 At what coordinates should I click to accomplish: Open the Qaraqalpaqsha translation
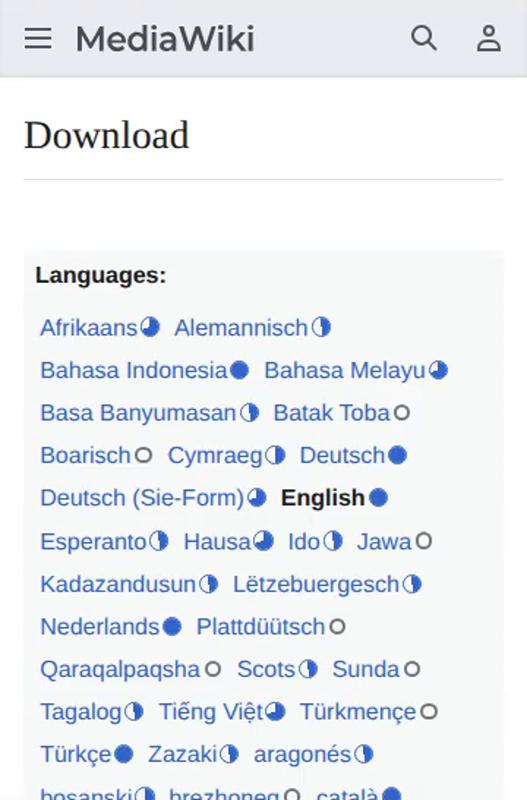point(120,669)
